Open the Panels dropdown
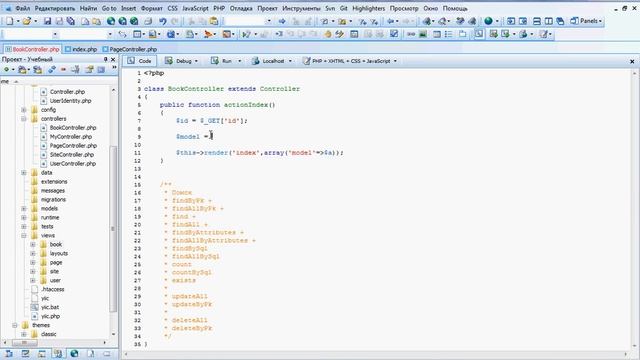The image size is (640, 360). tap(586, 21)
